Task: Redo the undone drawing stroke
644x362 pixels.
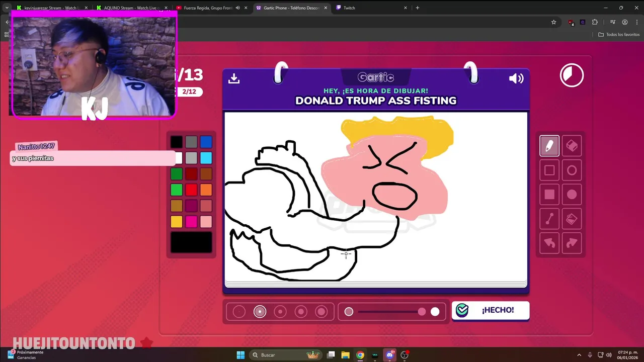Action: [572, 243]
